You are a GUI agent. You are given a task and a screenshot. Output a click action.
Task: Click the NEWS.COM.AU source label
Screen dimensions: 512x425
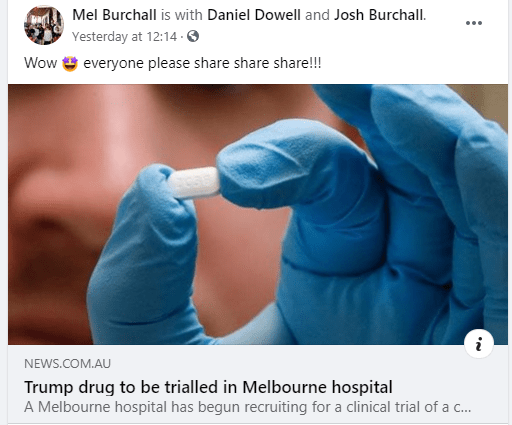67,364
